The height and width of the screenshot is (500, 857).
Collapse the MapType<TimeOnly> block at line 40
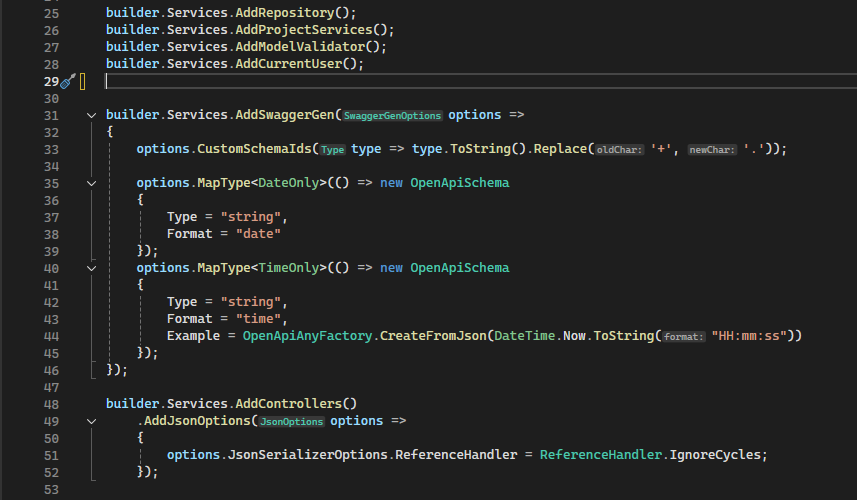coord(91,268)
